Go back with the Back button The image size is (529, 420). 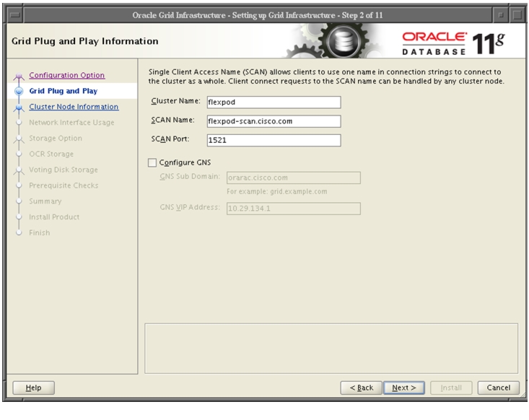click(x=361, y=388)
